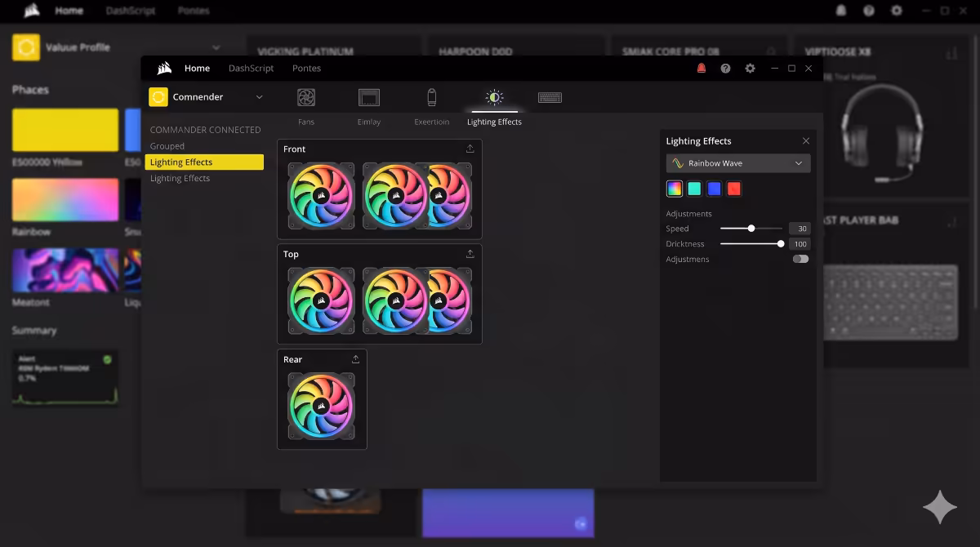
Task: Select the Exeertioin device icon
Action: click(x=432, y=98)
